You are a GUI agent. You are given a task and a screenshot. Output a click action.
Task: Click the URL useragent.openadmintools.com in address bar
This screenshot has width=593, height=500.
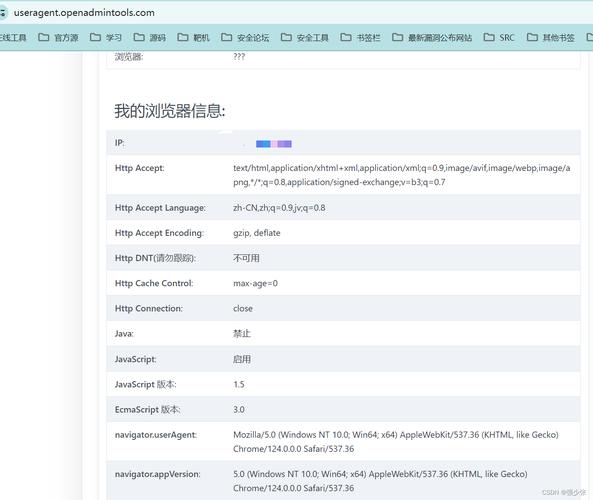84,13
